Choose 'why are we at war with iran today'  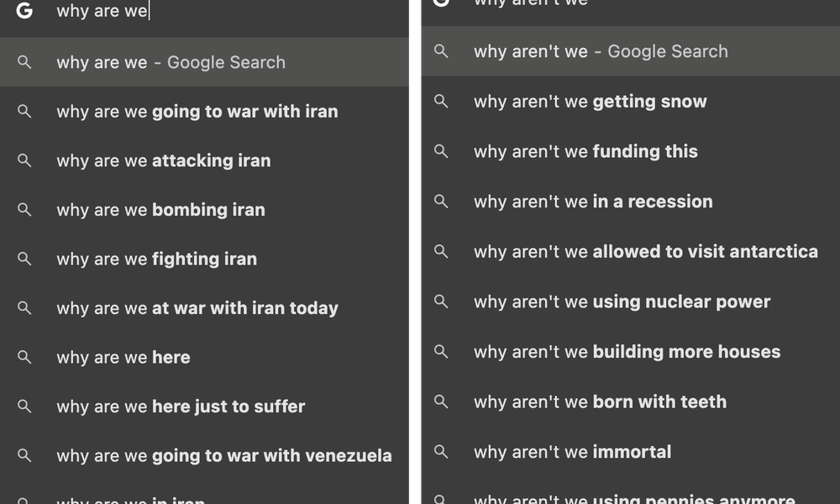click(197, 308)
